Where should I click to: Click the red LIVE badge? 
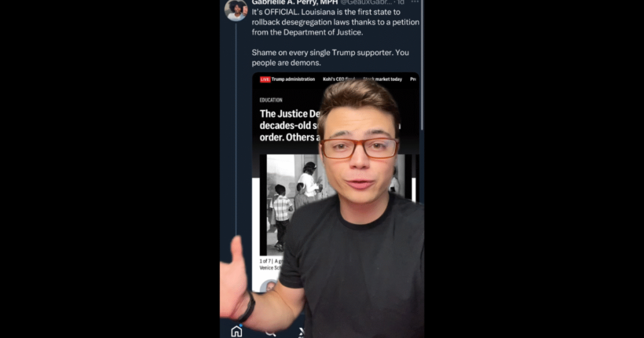[x=265, y=79]
